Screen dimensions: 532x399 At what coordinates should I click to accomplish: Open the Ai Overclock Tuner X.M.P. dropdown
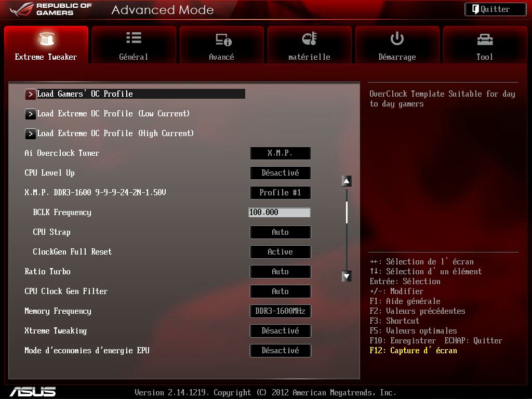[280, 153]
